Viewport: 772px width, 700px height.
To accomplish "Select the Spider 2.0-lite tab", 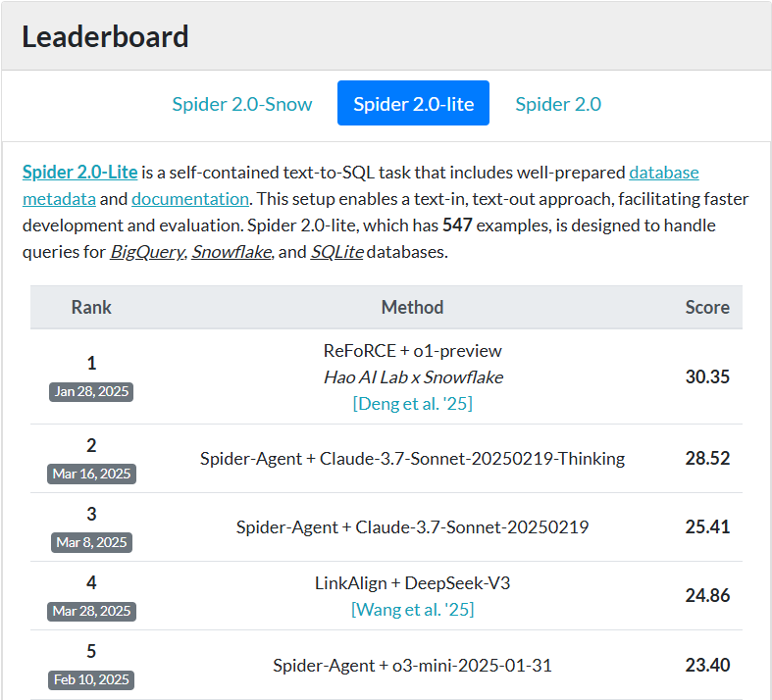I will click(x=413, y=104).
